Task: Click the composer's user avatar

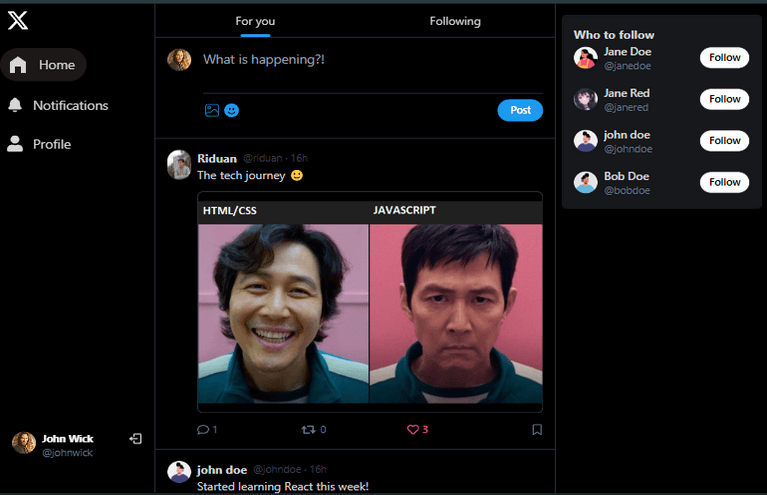Action: 179,60
